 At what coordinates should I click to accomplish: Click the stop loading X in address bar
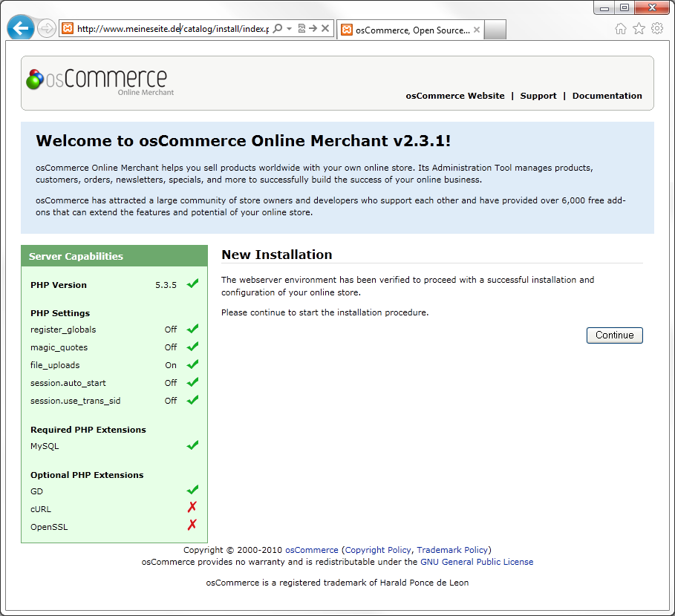[325, 29]
